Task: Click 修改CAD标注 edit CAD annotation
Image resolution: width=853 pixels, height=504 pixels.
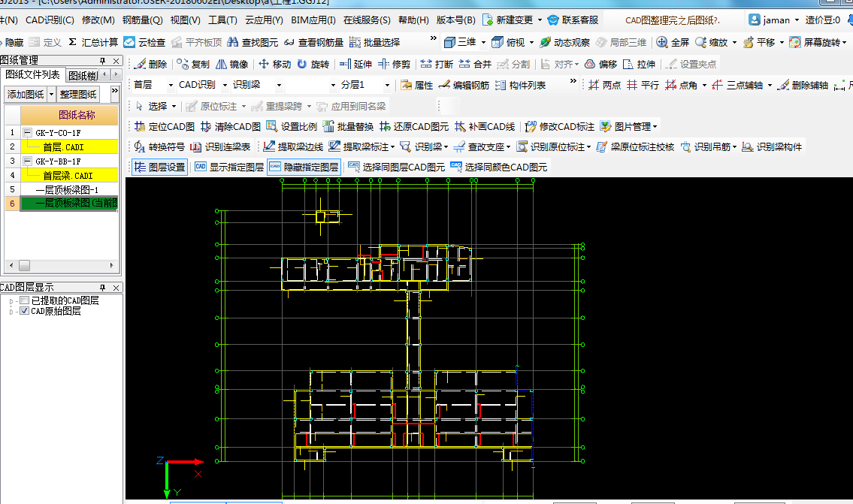Action: (560, 127)
